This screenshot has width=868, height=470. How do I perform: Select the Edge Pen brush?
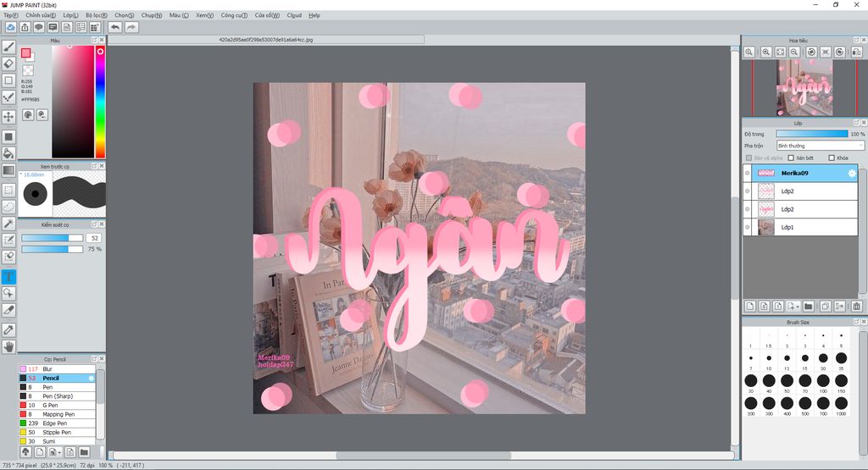(x=57, y=423)
